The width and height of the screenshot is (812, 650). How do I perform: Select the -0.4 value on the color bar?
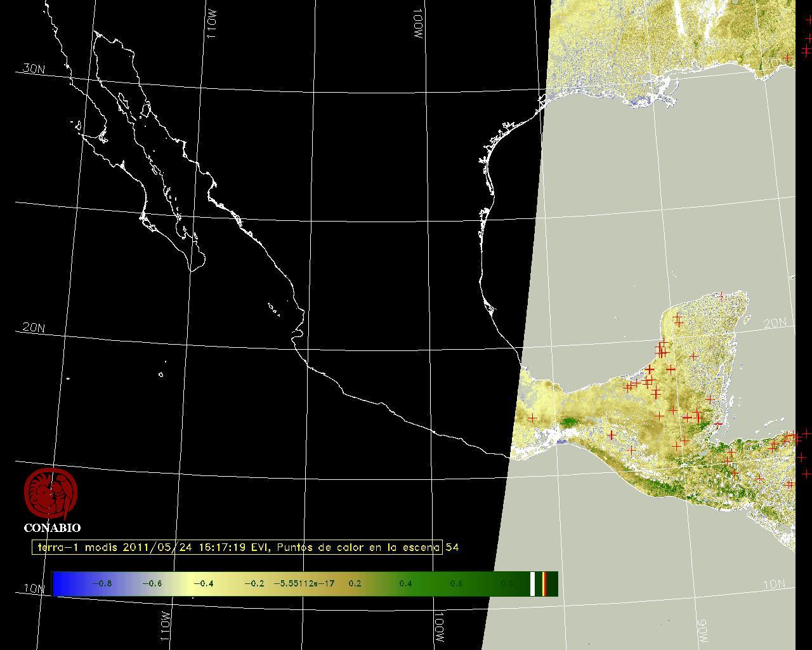pos(203,583)
